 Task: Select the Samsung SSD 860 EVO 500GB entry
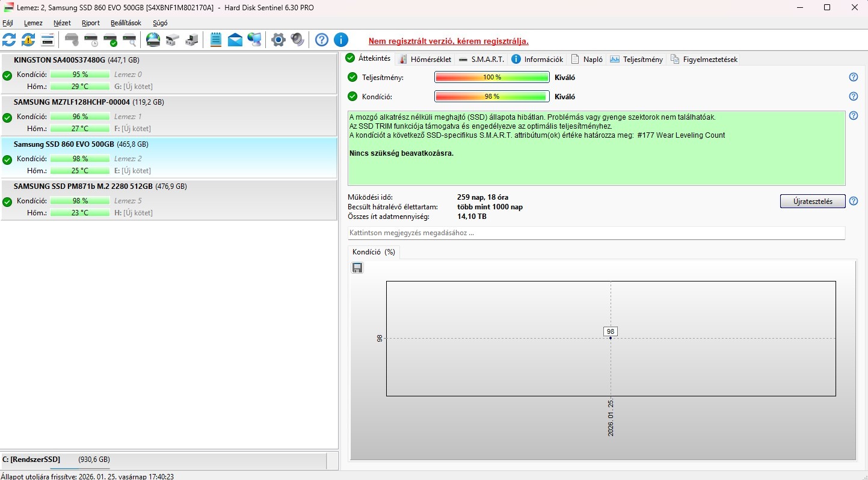(x=169, y=158)
